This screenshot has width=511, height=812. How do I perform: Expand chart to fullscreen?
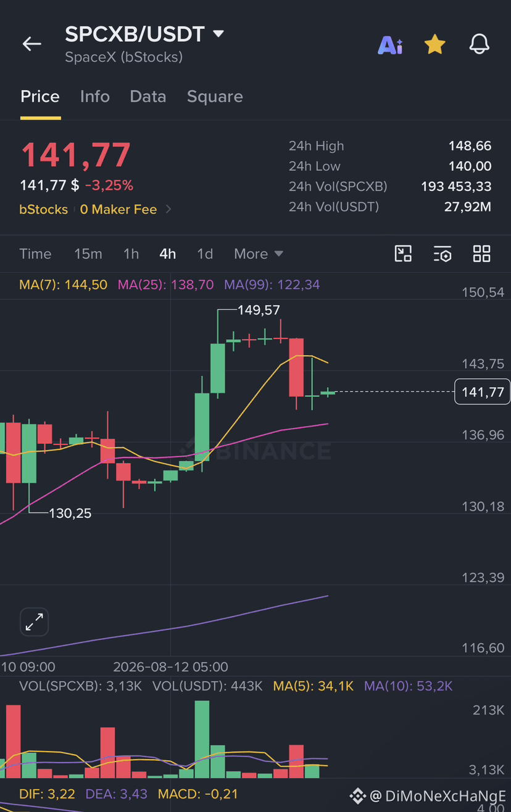(x=34, y=622)
